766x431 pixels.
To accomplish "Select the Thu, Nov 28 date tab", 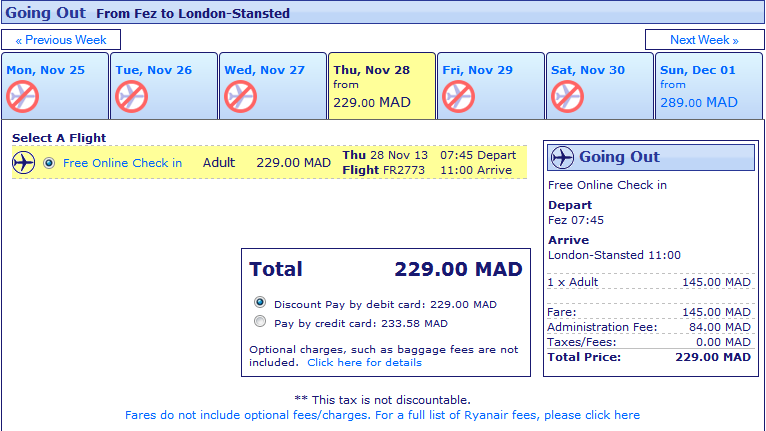I will point(382,86).
